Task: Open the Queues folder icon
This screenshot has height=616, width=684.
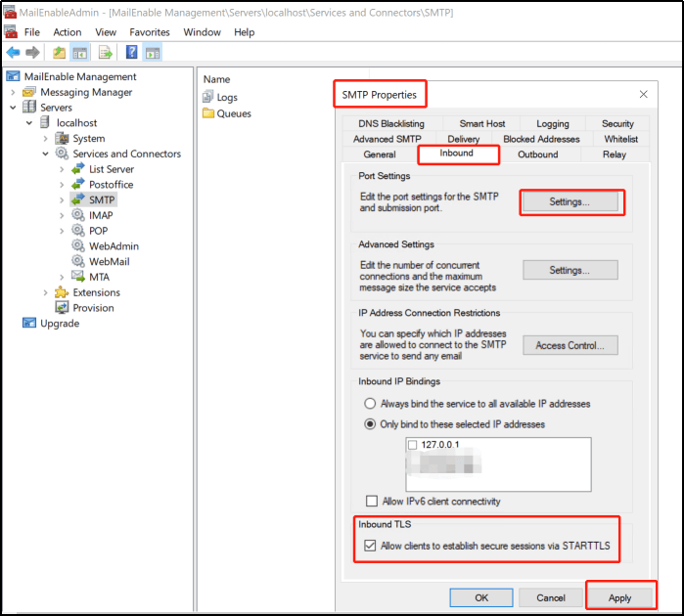Action: coord(208,113)
